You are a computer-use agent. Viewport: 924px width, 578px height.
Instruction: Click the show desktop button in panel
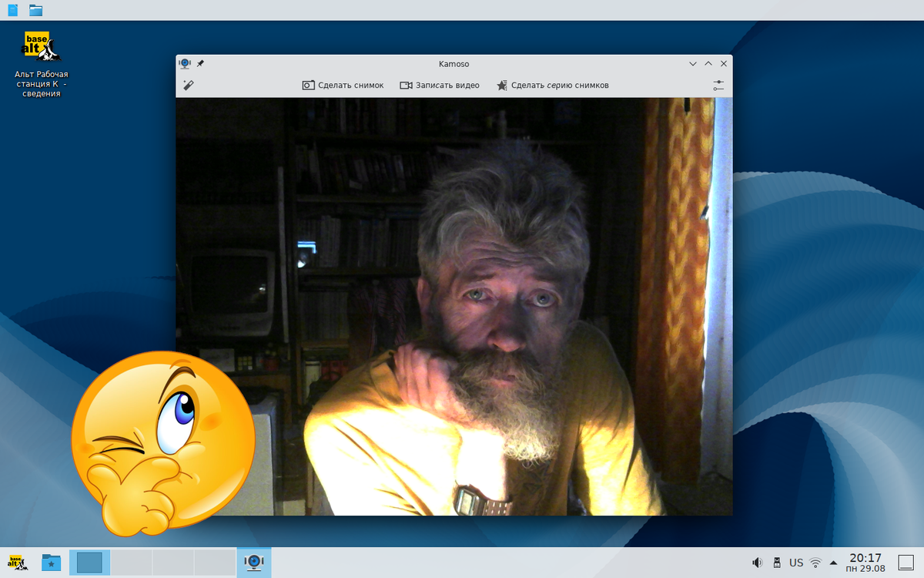pos(906,563)
